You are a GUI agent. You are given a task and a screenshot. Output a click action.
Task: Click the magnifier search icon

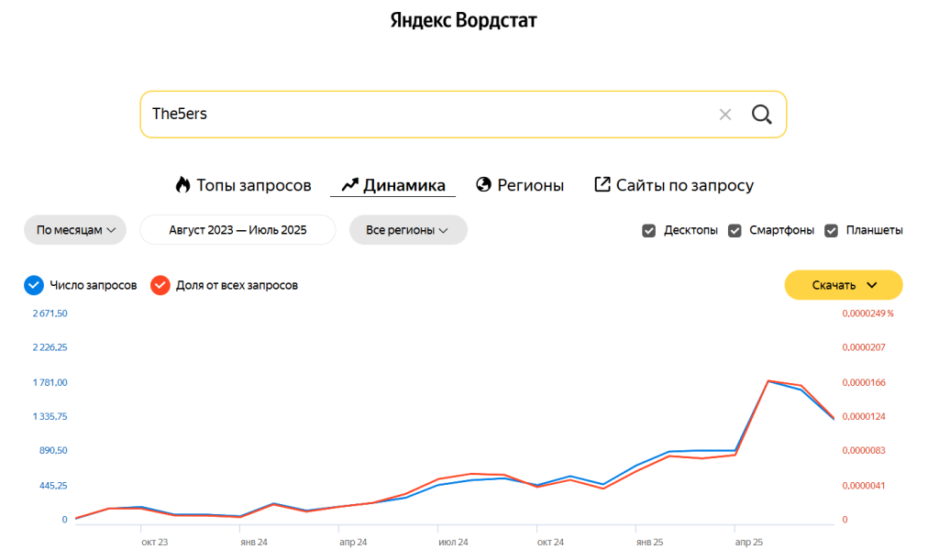click(761, 115)
